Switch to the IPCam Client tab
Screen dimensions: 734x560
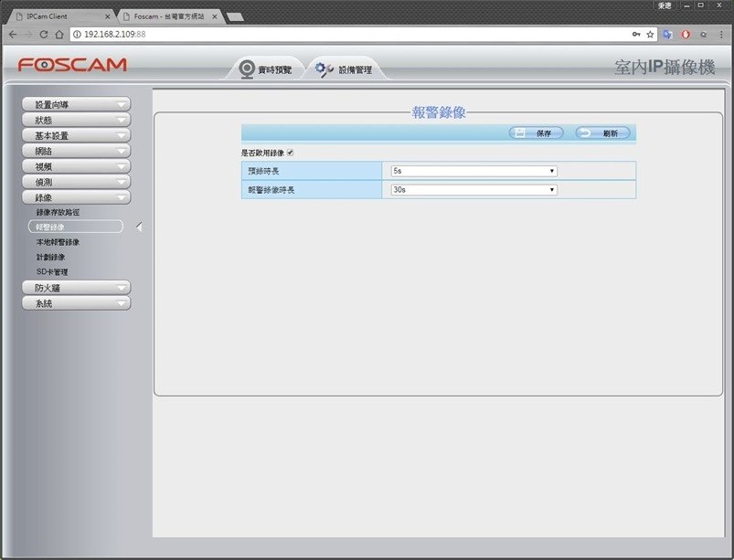(x=59, y=16)
